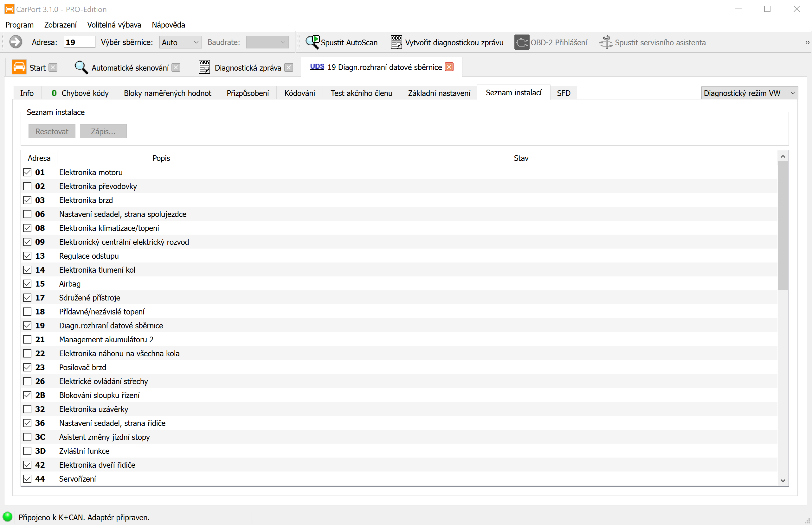
Task: Open the Volitelná výbava menu
Action: click(114, 25)
